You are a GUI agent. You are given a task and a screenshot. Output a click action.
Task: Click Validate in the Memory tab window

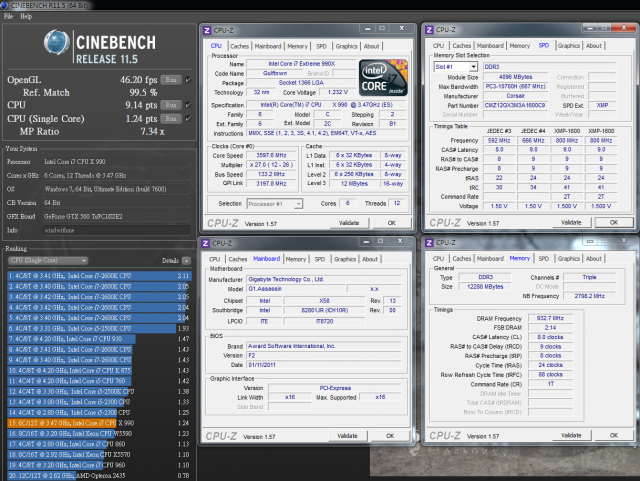[571, 435]
